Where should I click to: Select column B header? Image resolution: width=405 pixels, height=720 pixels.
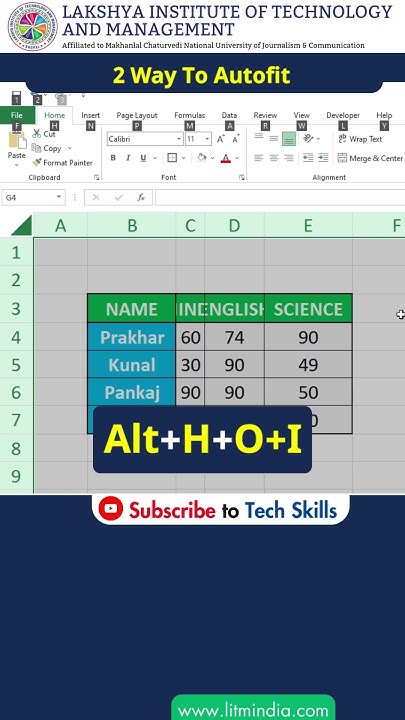pyautogui.click(x=132, y=225)
